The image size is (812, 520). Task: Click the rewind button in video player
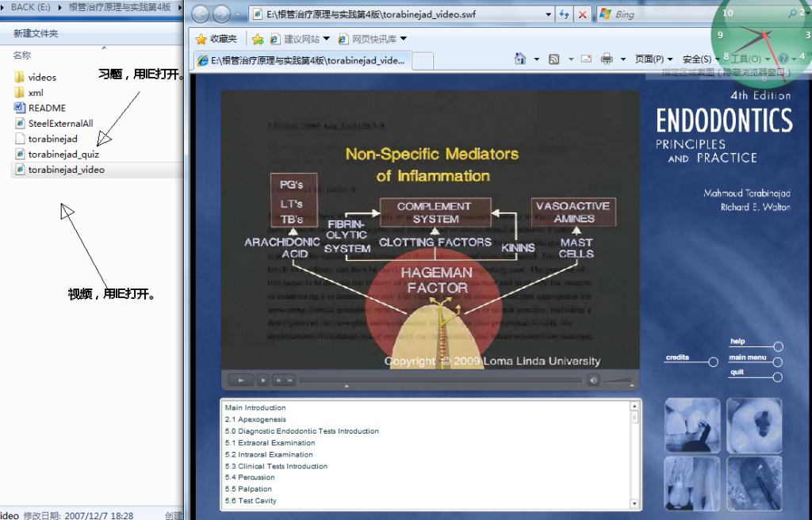coord(278,380)
